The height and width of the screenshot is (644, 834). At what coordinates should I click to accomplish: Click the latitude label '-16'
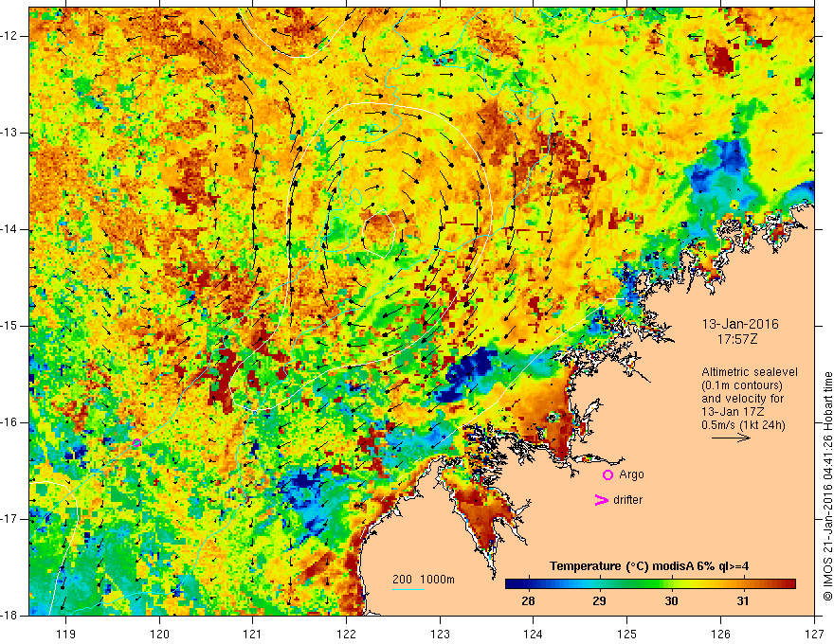[10, 422]
